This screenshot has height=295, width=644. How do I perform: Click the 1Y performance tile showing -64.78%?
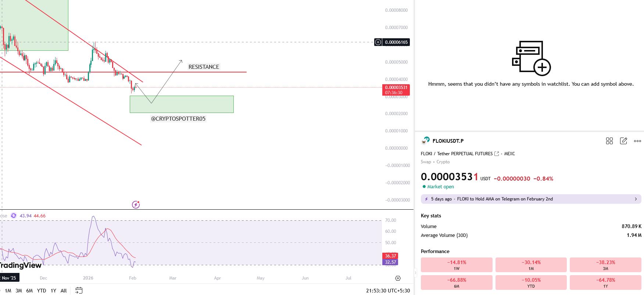click(x=606, y=282)
